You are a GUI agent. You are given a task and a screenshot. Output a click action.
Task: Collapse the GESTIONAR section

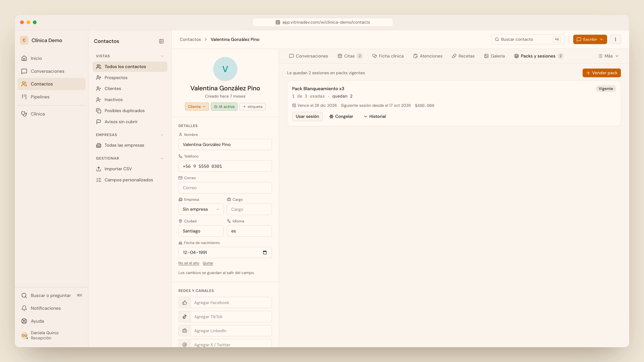point(162,158)
